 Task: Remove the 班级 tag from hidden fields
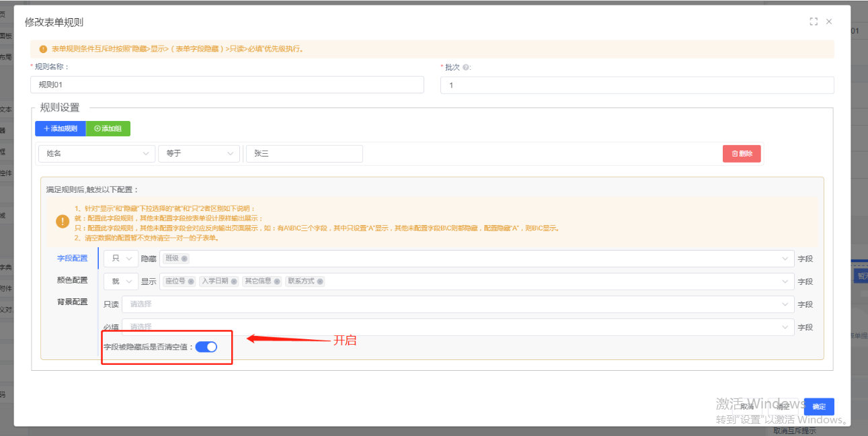185,259
